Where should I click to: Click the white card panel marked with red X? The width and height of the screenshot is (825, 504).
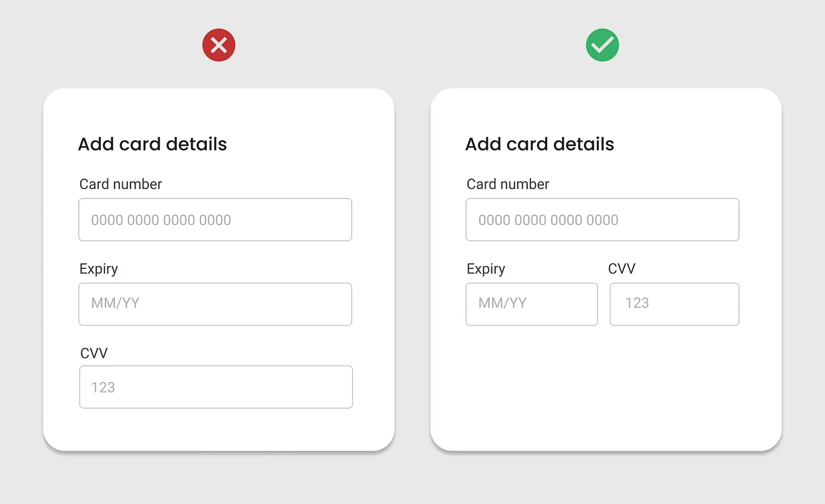219,270
